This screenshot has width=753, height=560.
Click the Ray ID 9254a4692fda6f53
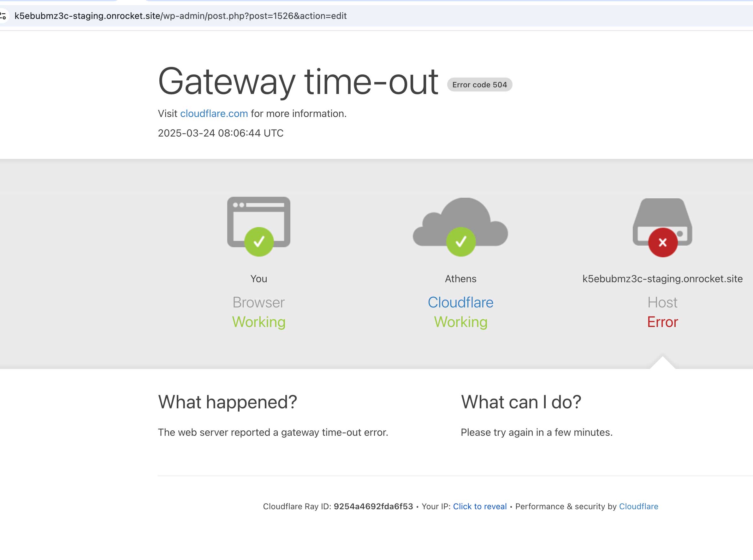click(373, 506)
